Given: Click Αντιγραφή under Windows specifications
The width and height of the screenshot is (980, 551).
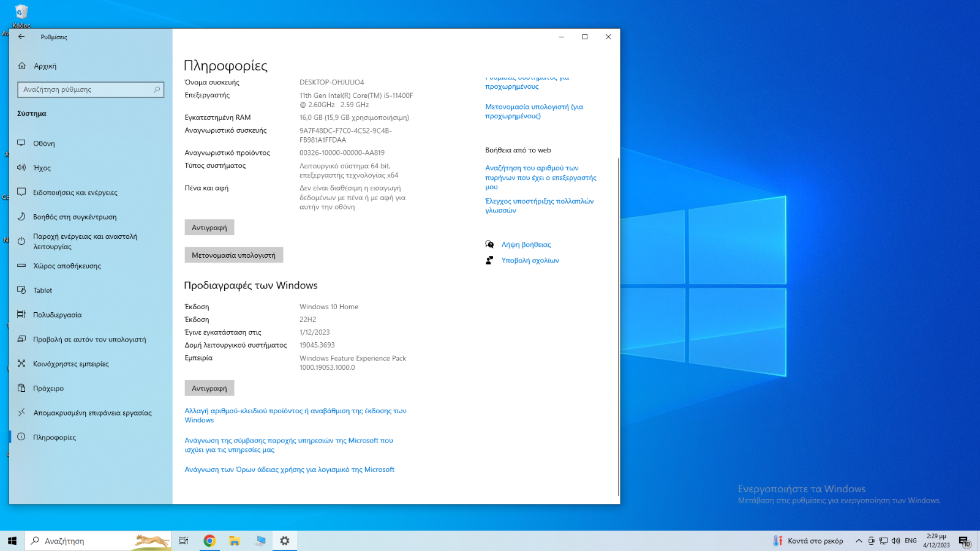Looking at the screenshot, I should point(209,388).
